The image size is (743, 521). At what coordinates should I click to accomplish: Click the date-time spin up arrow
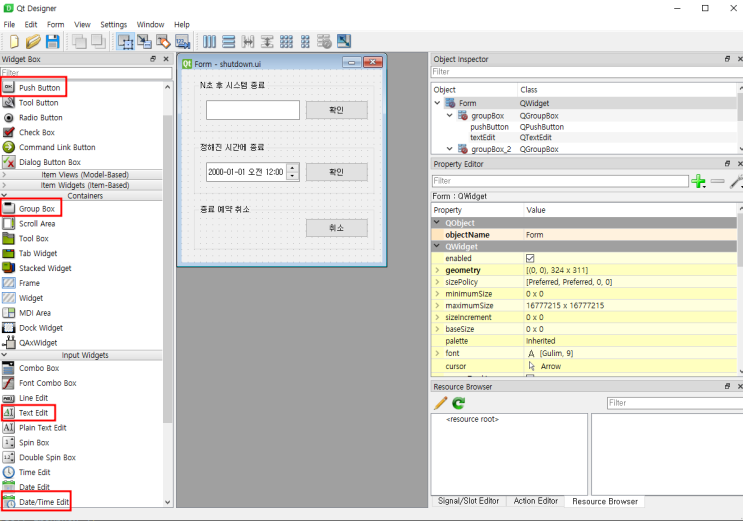click(x=292, y=167)
